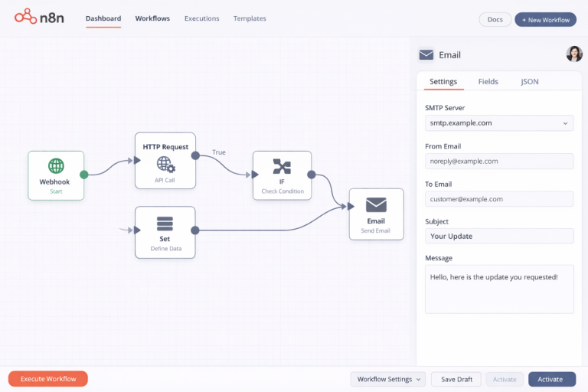Select the Webhook globe icon node
The image size is (588, 392).
(56, 165)
